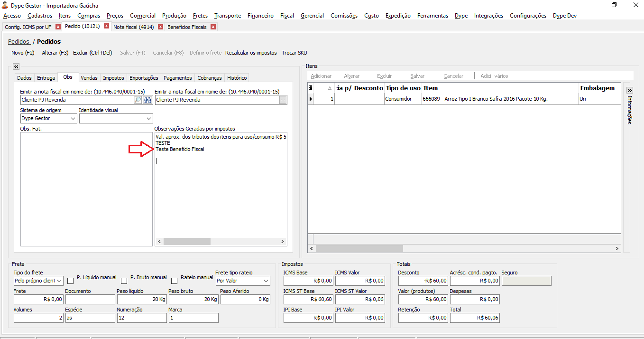Image resolution: width=644 pixels, height=339 pixels.
Task: Click Recalcular os impostos
Action: (251, 53)
